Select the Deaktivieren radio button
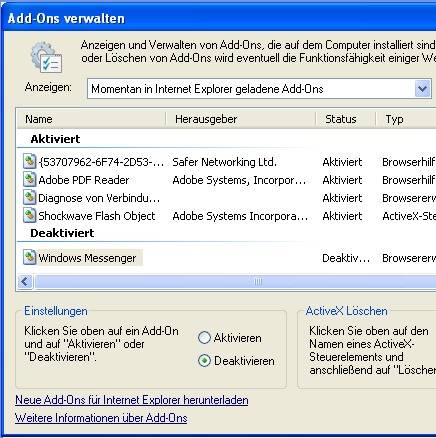This screenshot has height=438, width=436. pyautogui.click(x=204, y=361)
